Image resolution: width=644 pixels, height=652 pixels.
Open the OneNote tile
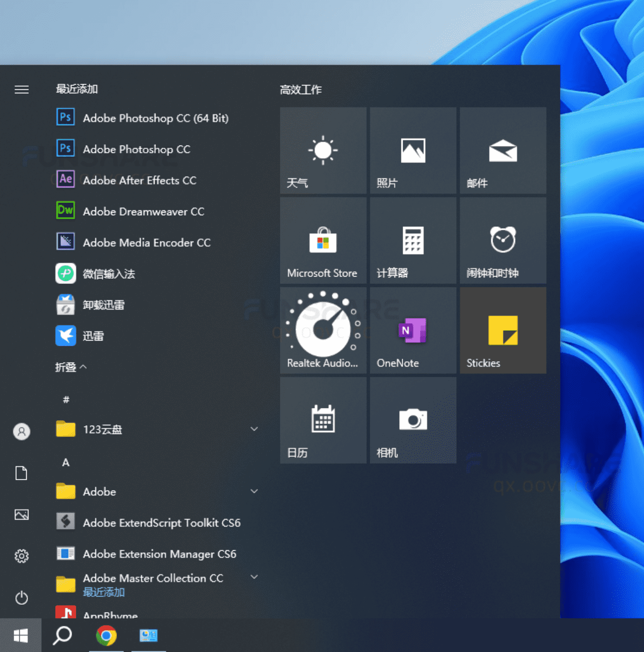(413, 330)
